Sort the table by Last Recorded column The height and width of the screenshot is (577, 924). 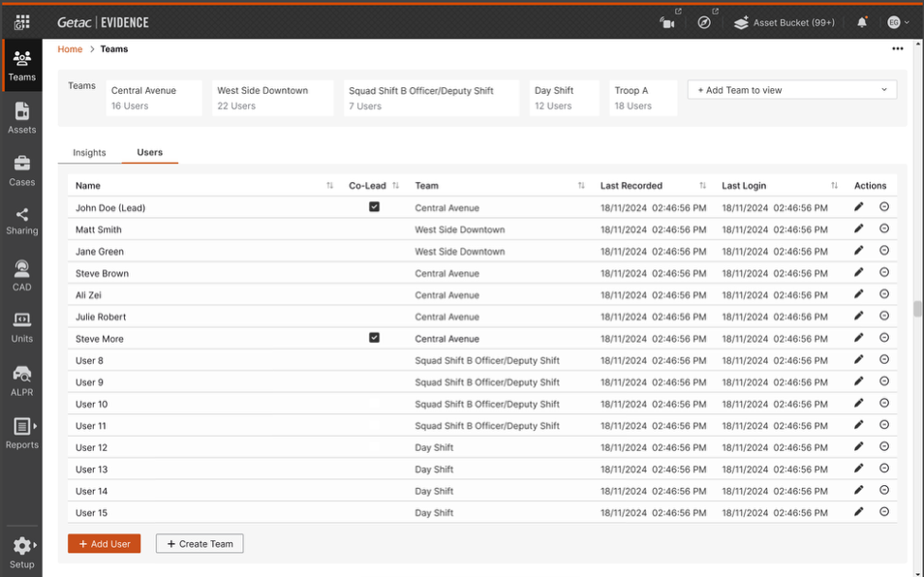[x=702, y=186]
